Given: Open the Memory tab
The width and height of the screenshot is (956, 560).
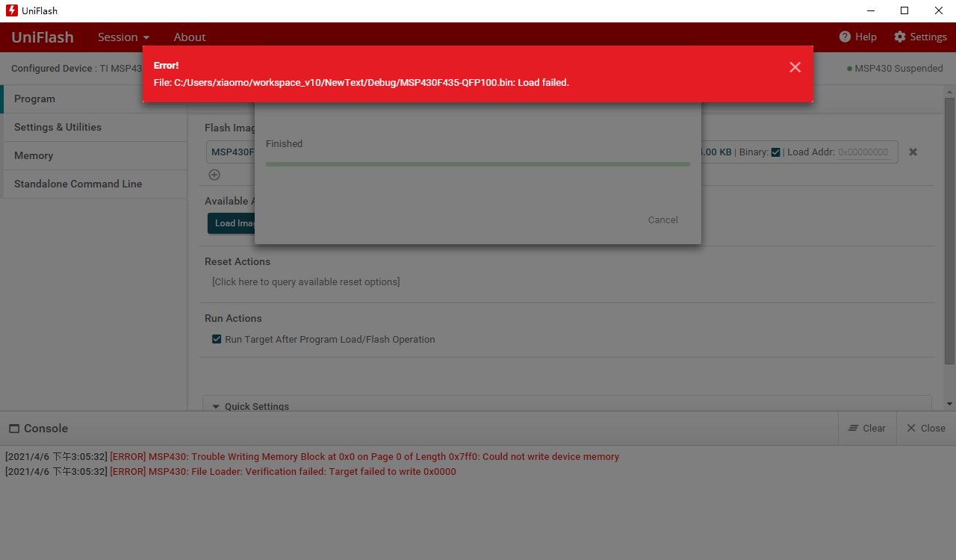Looking at the screenshot, I should click(95, 155).
